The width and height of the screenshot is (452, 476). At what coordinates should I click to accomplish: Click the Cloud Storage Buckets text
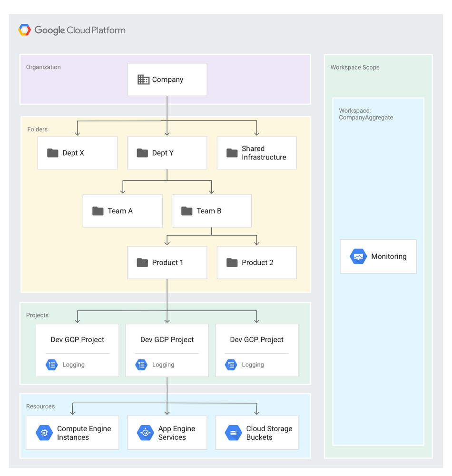pos(269,433)
